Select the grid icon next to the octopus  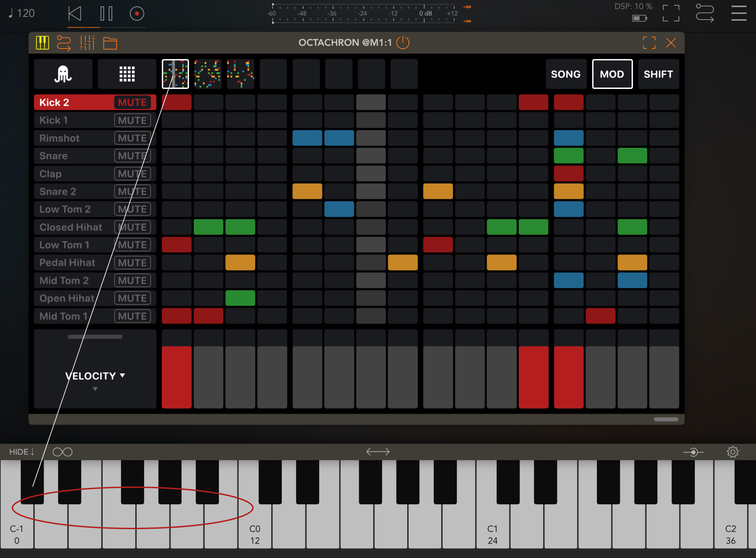(x=127, y=74)
